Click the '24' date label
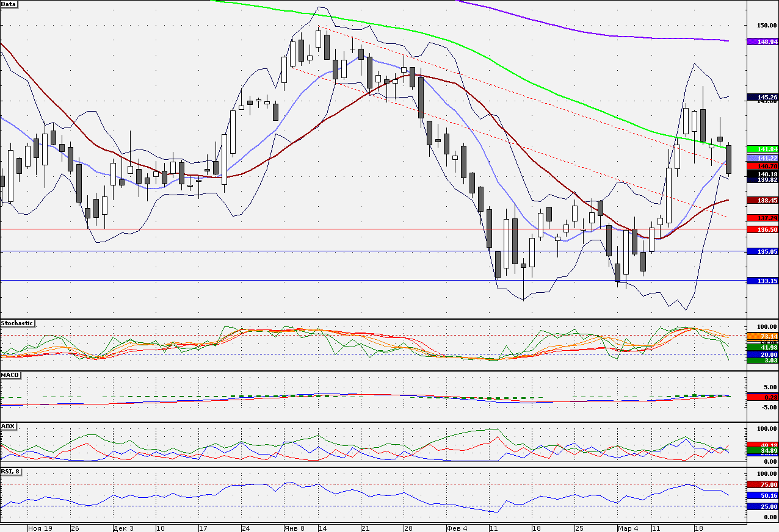 tap(245, 528)
